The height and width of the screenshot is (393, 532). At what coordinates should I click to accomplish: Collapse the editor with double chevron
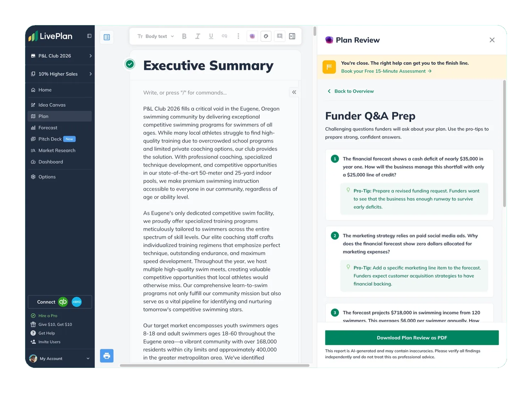pyautogui.click(x=294, y=92)
